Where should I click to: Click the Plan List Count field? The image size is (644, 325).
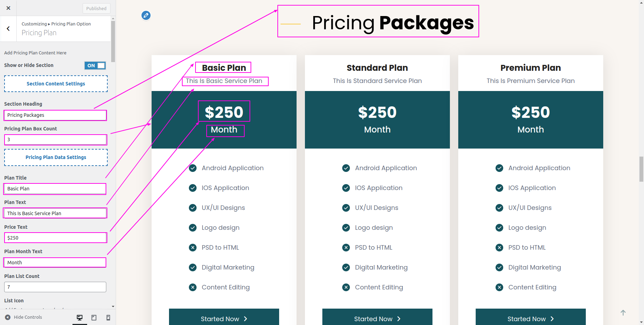pyautogui.click(x=55, y=287)
